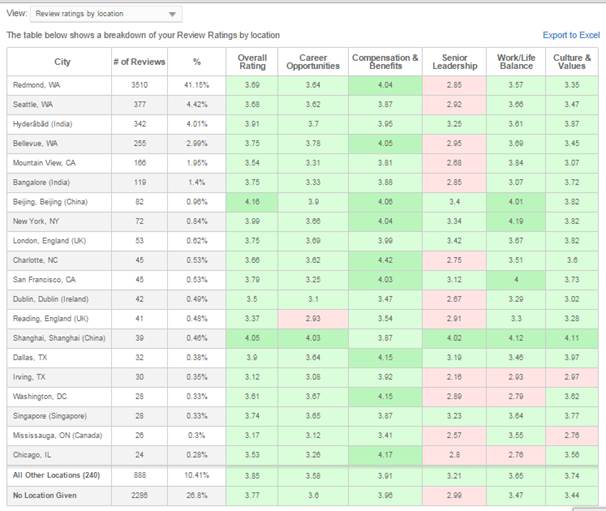606x511 pixels.
Task: Select the Shanghai, Shanghai (China) row
Action: tap(303, 338)
